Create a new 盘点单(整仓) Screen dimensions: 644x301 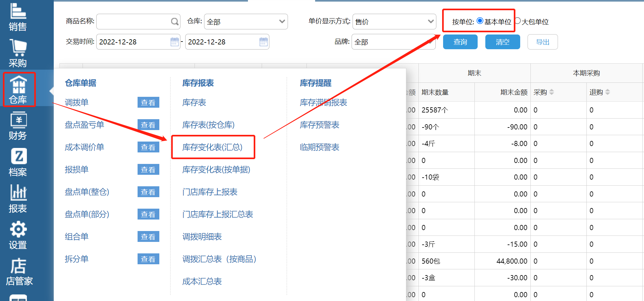pos(87,192)
